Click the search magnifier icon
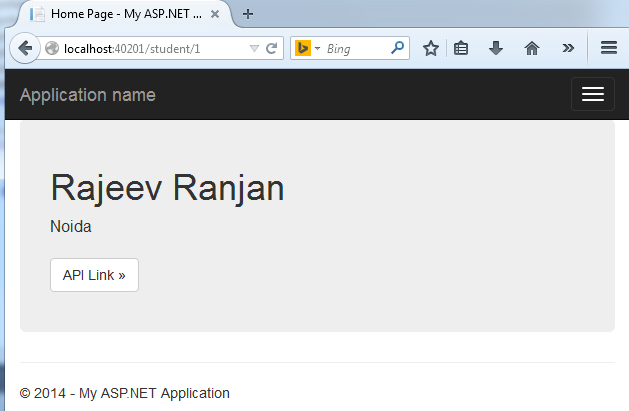Image resolution: width=629 pixels, height=411 pixels. pyautogui.click(x=397, y=48)
